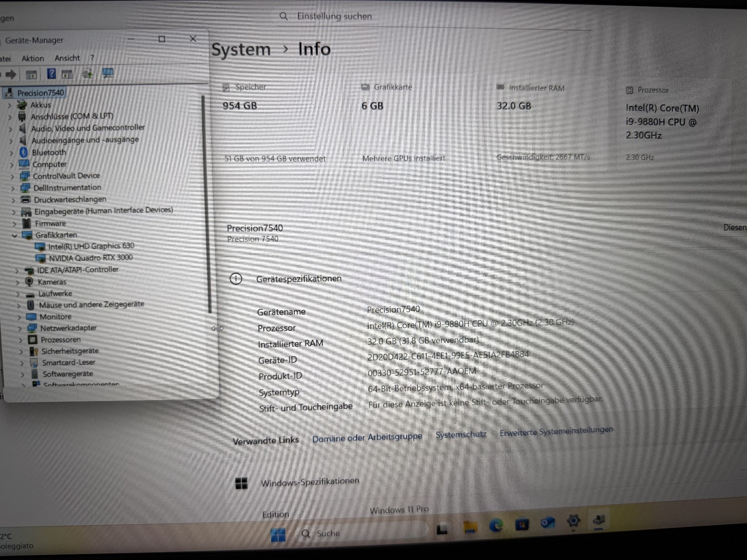Click the Mäuse und andere Zeigegeräte mouse icon
This screenshot has width=747, height=560.
click(x=31, y=305)
